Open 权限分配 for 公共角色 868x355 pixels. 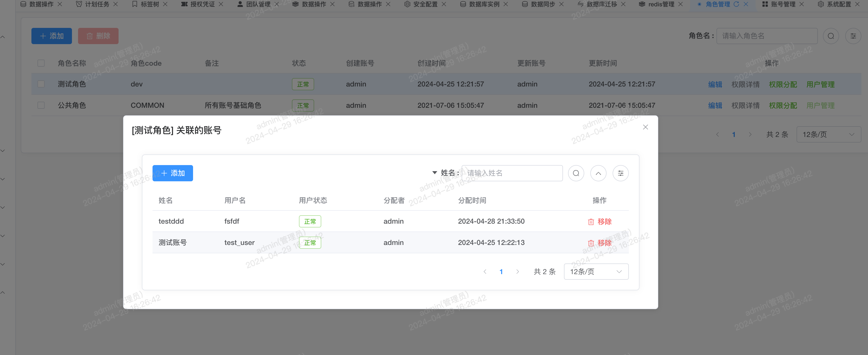(x=783, y=106)
